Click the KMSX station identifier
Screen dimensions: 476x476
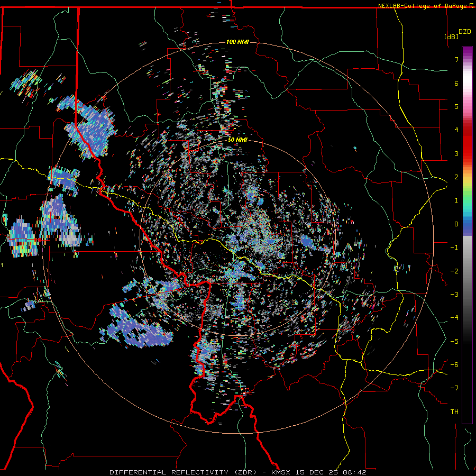click(280, 472)
